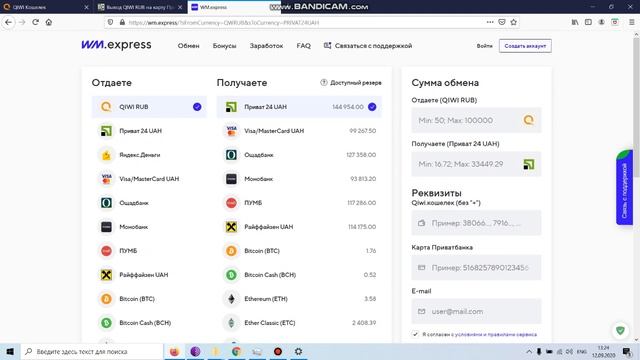Open the Firefox hamburger menu
This screenshot has width=640, height=360.
631,22
